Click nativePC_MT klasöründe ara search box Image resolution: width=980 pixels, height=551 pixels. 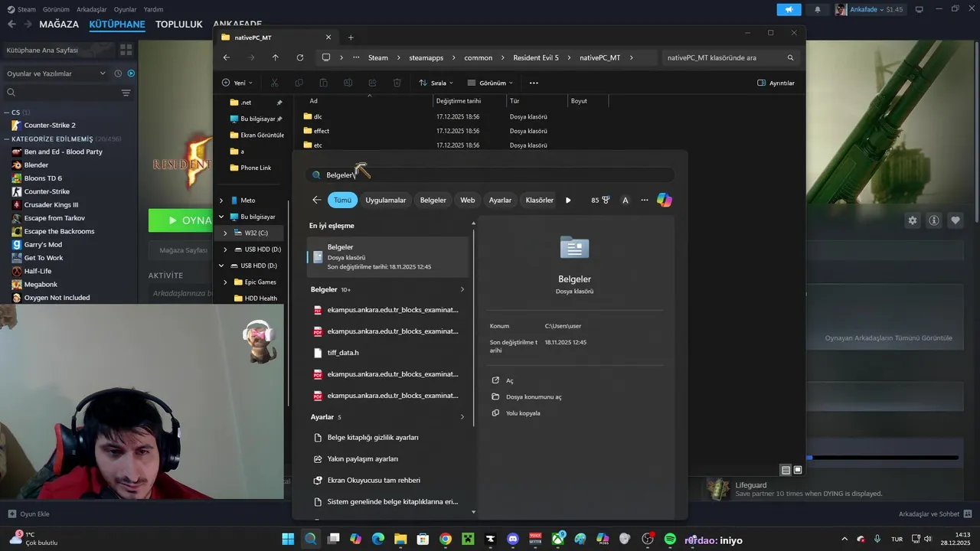click(x=730, y=57)
